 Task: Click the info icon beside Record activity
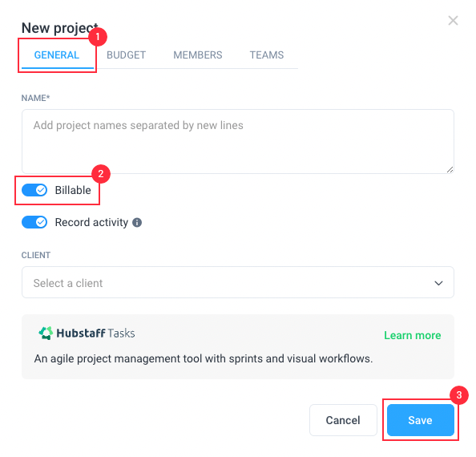point(137,223)
